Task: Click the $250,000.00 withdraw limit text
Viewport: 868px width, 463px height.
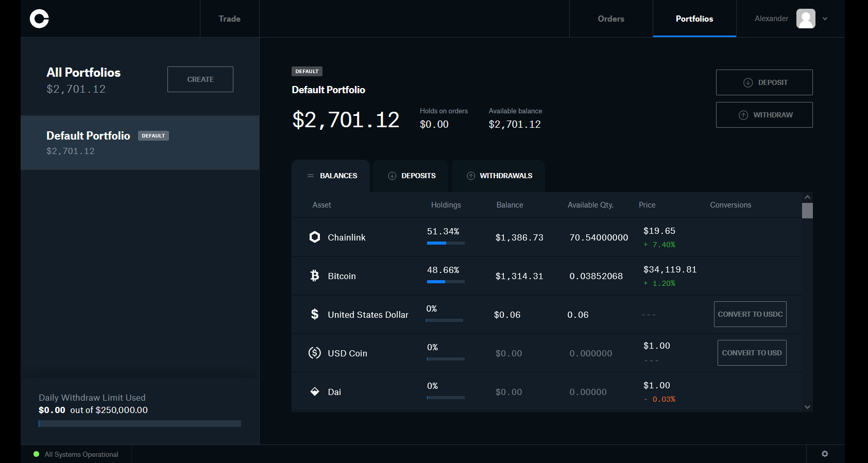Action: pyautogui.click(x=122, y=410)
